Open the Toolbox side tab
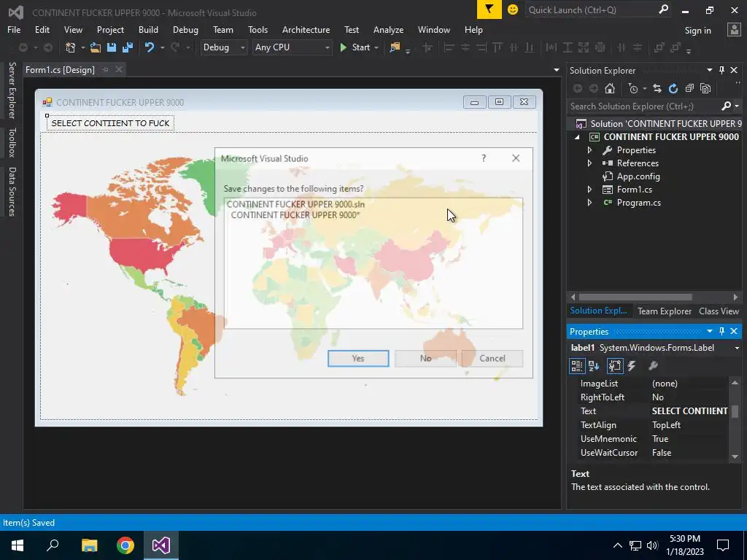The image size is (747, 560). pyautogui.click(x=12, y=142)
